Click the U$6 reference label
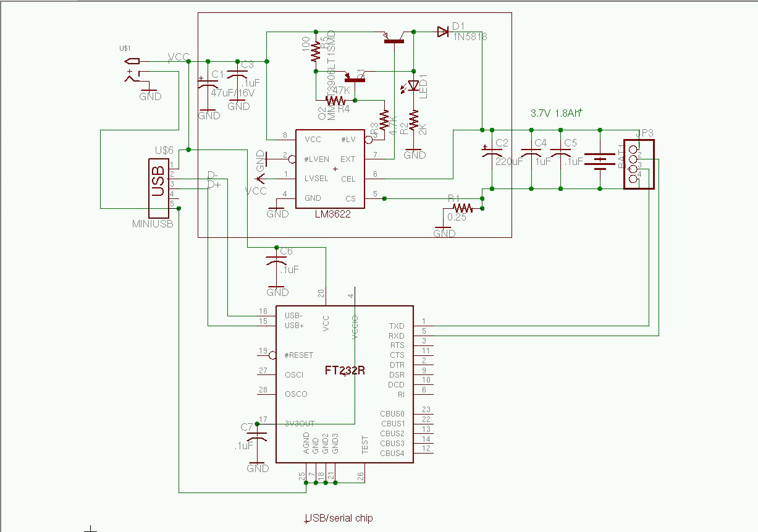The width and height of the screenshot is (758, 532). click(x=164, y=151)
